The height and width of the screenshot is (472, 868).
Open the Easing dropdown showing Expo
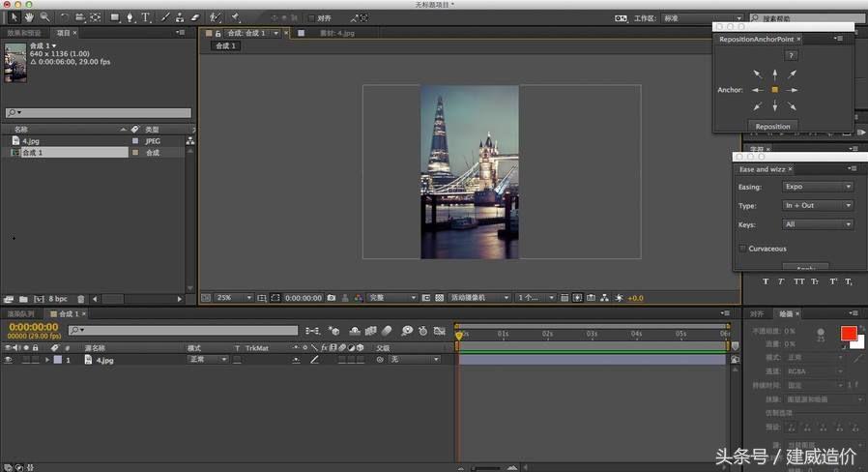pos(818,187)
